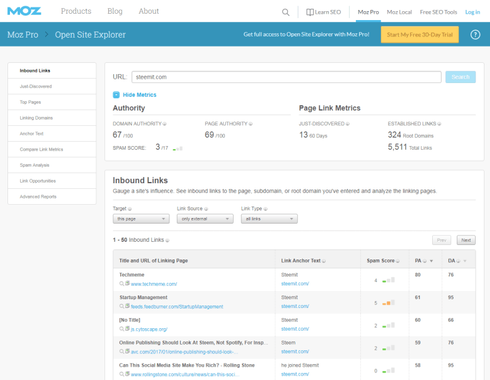Viewport: 490px width, 380px height.
Task: Click the Log in link
Action: pos(473,12)
